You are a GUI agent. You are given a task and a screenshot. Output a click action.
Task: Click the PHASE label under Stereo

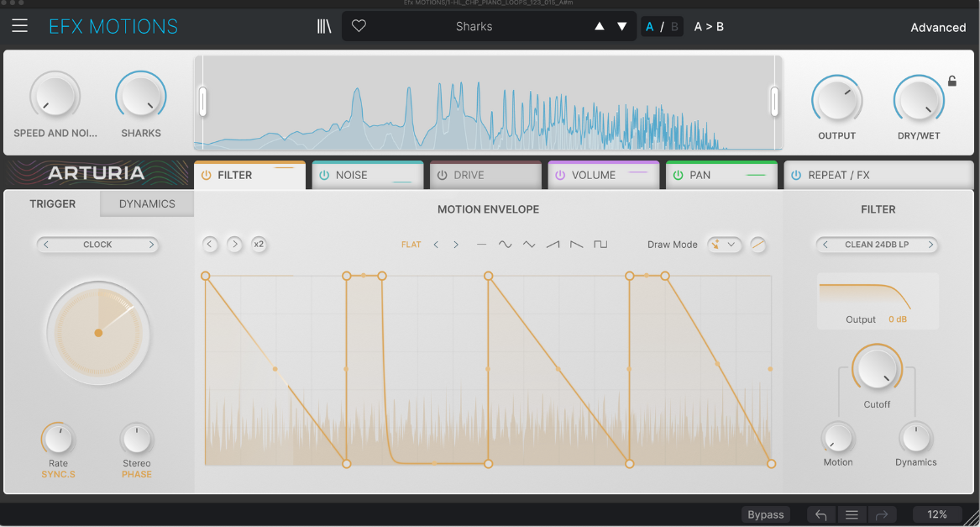pyautogui.click(x=136, y=474)
